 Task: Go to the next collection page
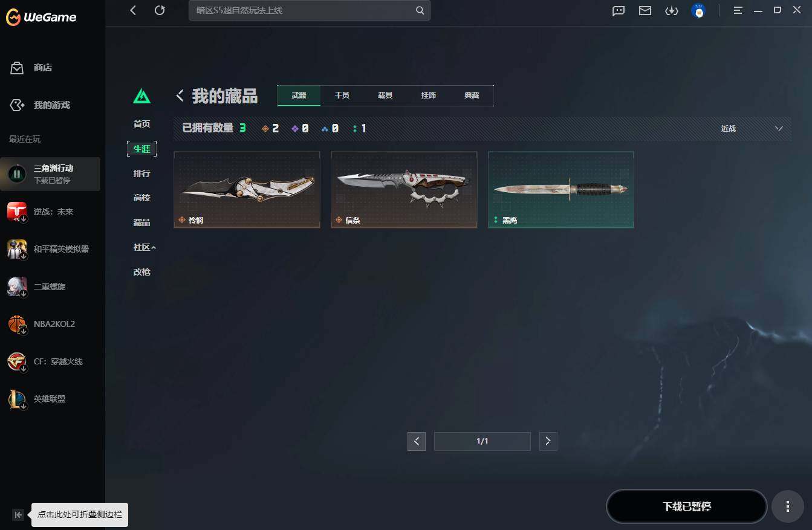pyautogui.click(x=548, y=441)
